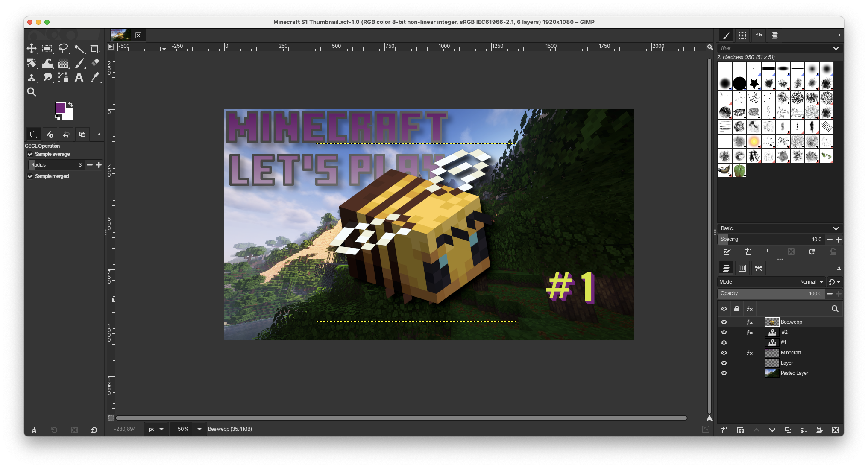Switch to the Channels tab

742,268
